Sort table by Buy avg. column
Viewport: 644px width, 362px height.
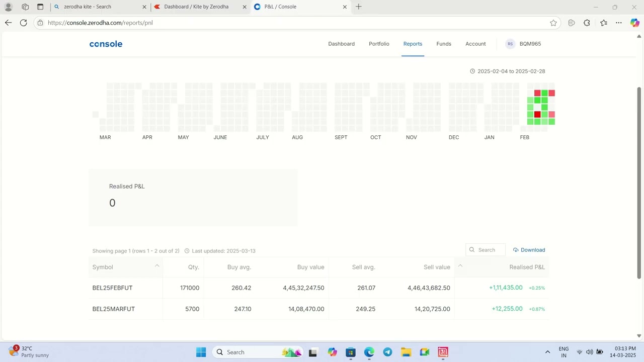click(239, 267)
